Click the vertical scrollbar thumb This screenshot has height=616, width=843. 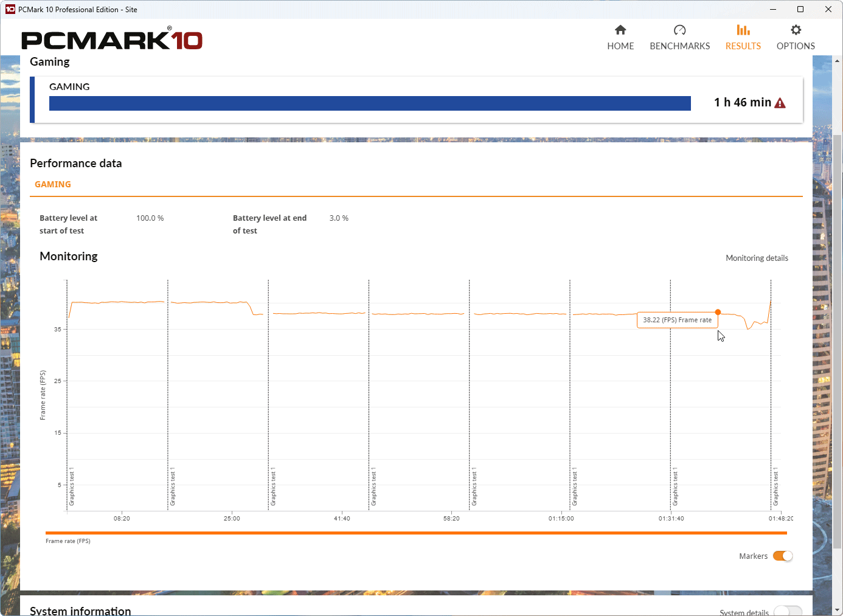(x=838, y=341)
